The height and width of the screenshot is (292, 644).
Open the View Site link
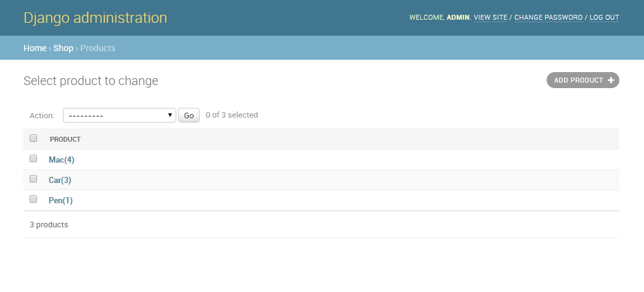[x=490, y=17]
